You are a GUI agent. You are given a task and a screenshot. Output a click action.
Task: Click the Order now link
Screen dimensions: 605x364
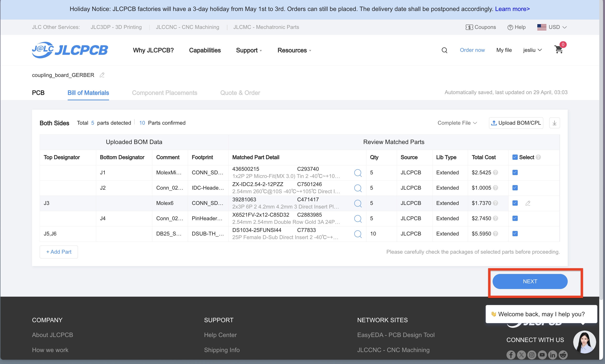472,50
